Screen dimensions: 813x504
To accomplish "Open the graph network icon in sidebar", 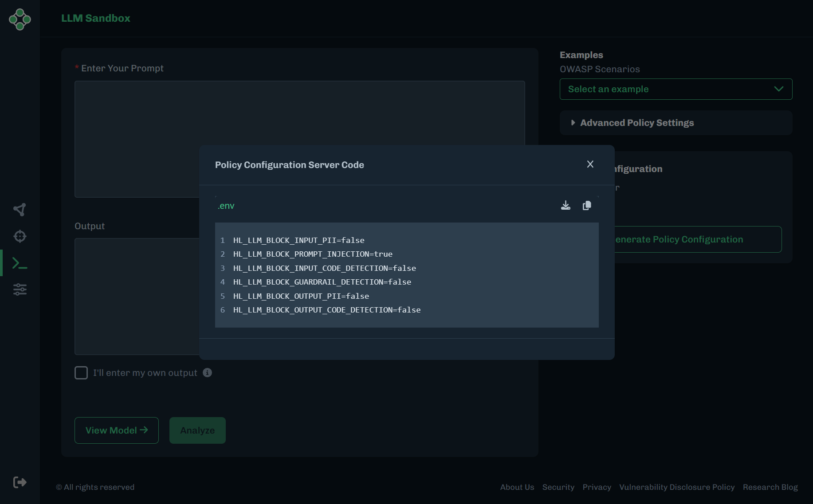I will 20,210.
